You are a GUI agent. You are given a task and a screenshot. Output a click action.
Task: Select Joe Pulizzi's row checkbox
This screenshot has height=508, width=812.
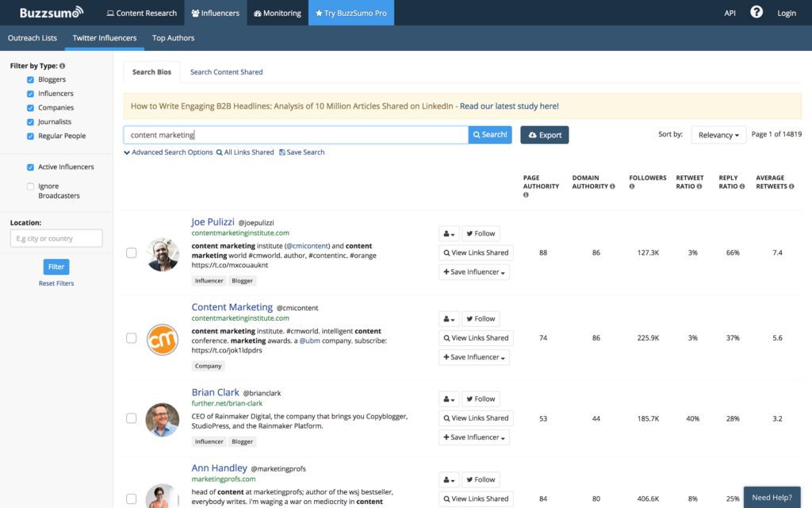point(131,254)
